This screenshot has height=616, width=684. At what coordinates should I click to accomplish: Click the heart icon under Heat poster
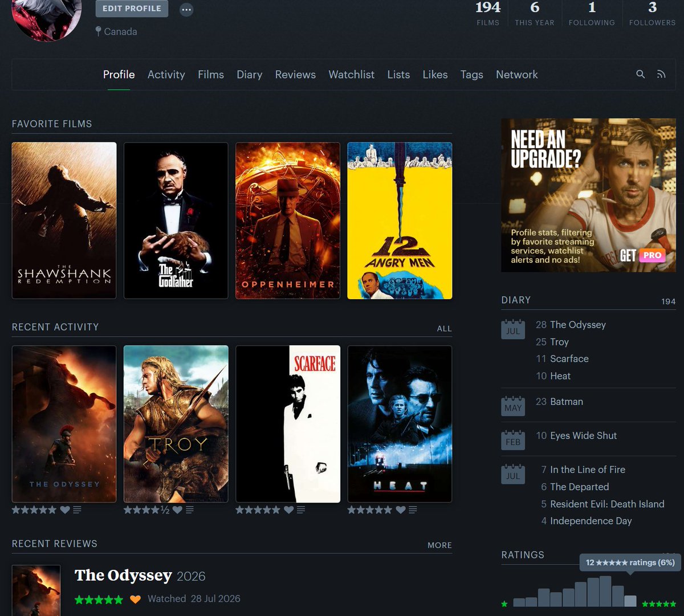tap(401, 509)
